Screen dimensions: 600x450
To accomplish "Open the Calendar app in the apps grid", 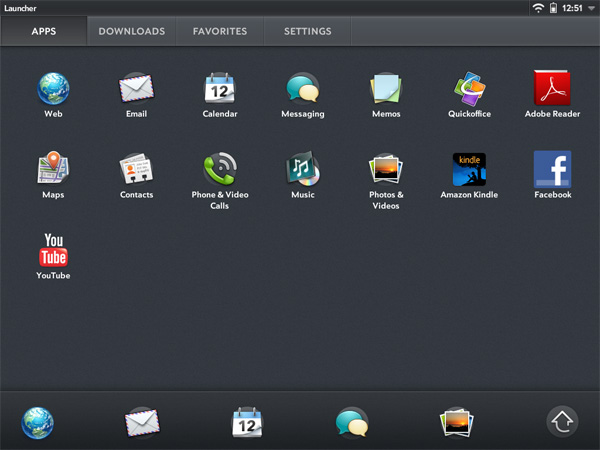I will pyautogui.click(x=220, y=89).
